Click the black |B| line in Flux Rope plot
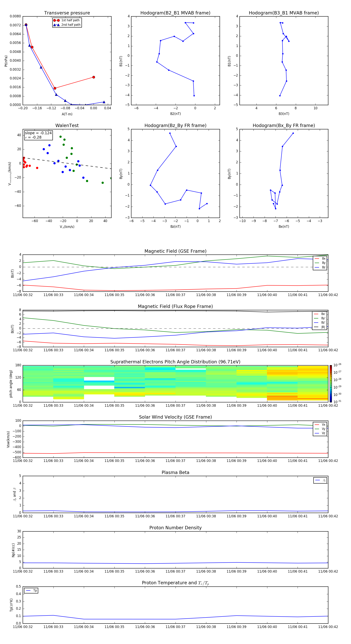This screenshot has width=351, height=644. (175, 311)
